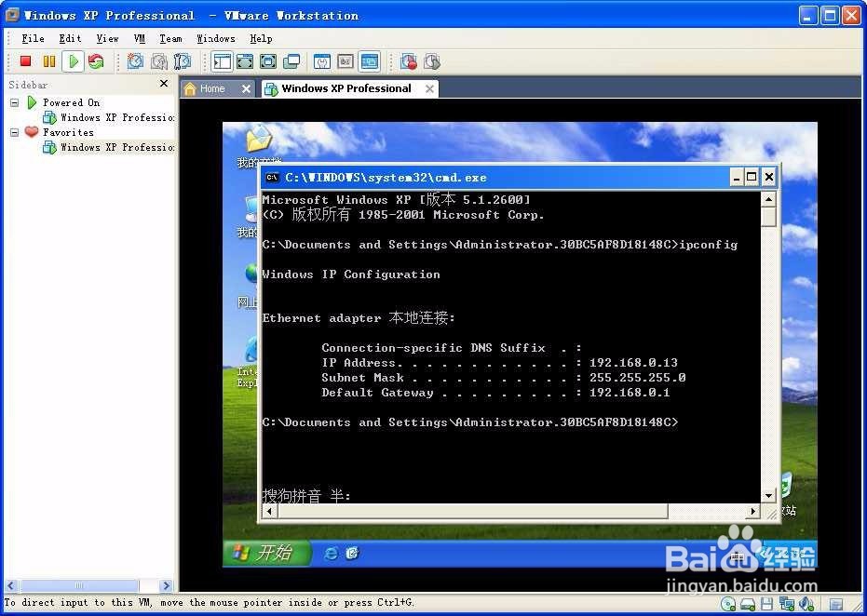The width and height of the screenshot is (867, 616).
Task: Click the default gateway value 192.168.0.1
Action: (x=630, y=393)
